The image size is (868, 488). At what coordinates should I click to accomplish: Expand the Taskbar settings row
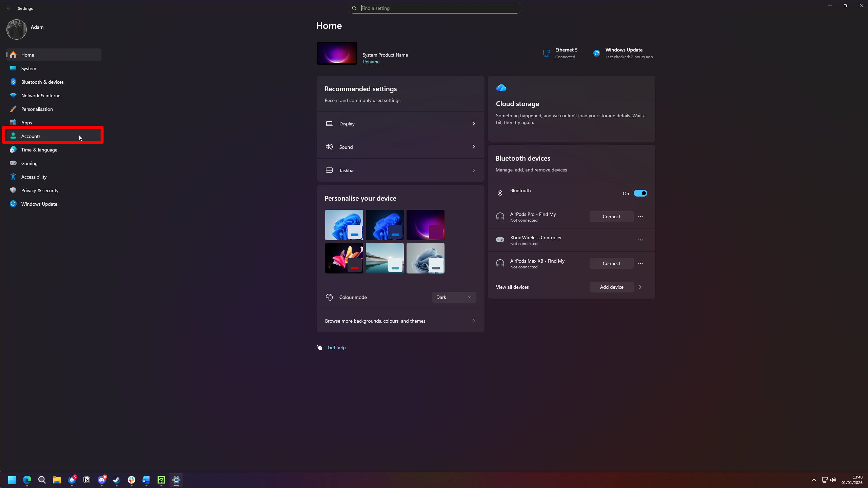(400, 170)
